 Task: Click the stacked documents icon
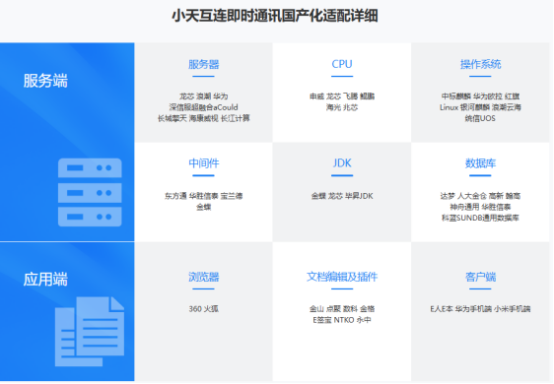(x=89, y=331)
